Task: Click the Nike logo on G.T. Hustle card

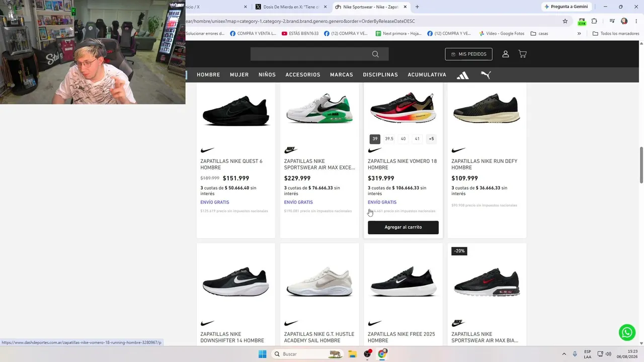Action: [x=291, y=323]
